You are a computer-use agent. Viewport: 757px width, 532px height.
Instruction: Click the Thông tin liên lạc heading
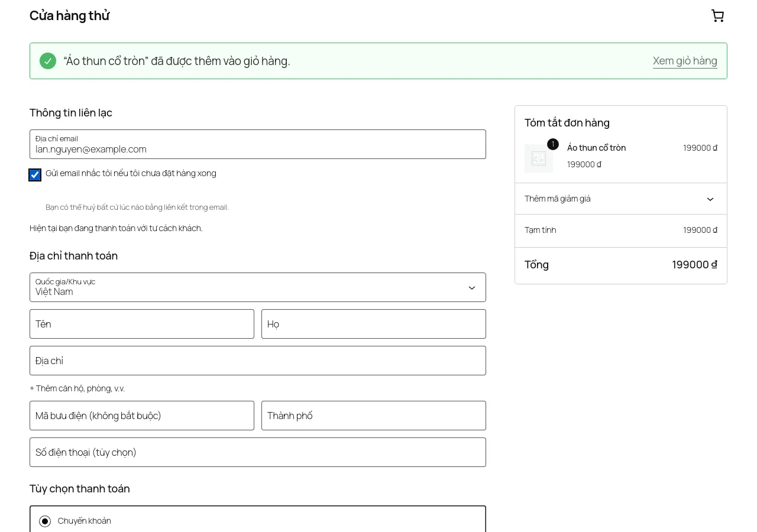71,113
